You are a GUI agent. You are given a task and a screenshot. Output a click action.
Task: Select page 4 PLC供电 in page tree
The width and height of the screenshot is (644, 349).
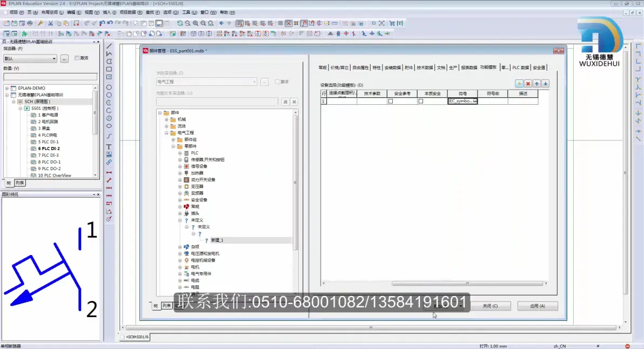[48, 135]
